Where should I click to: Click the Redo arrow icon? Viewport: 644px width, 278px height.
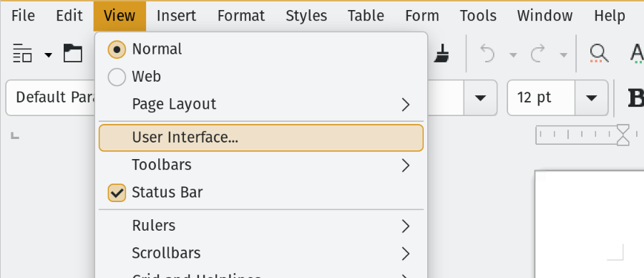(x=537, y=54)
